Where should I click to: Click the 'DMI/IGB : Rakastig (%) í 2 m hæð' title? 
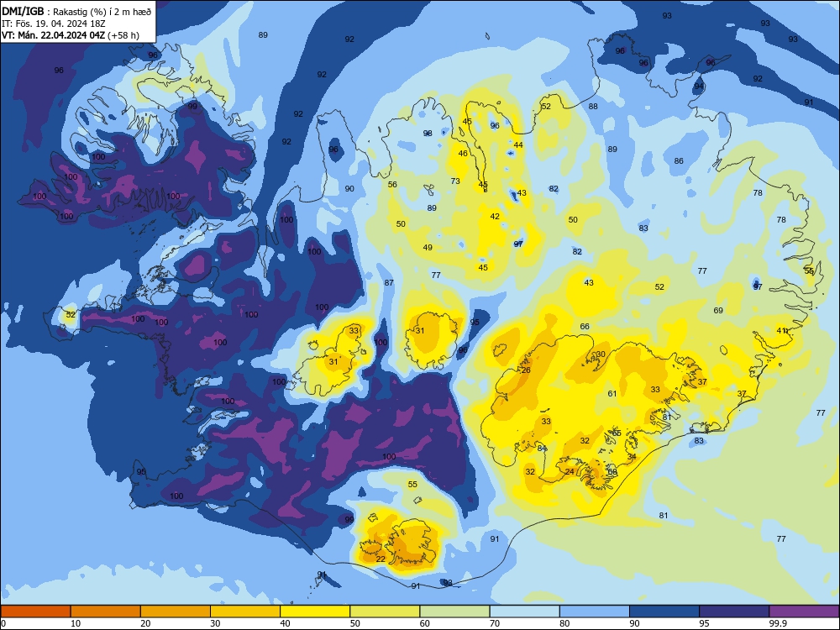[76, 12]
